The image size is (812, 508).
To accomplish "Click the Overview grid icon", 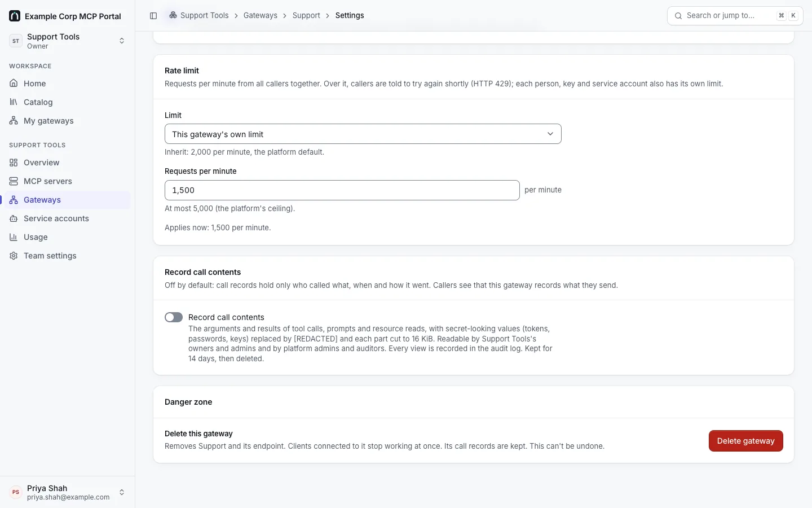I will 14,162.
